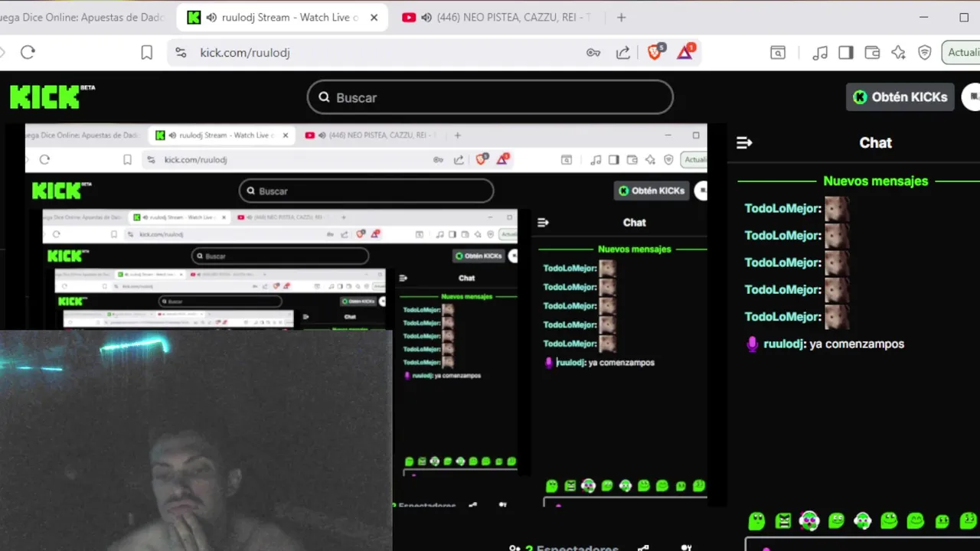Click the Obtén KICKs button

click(900, 97)
